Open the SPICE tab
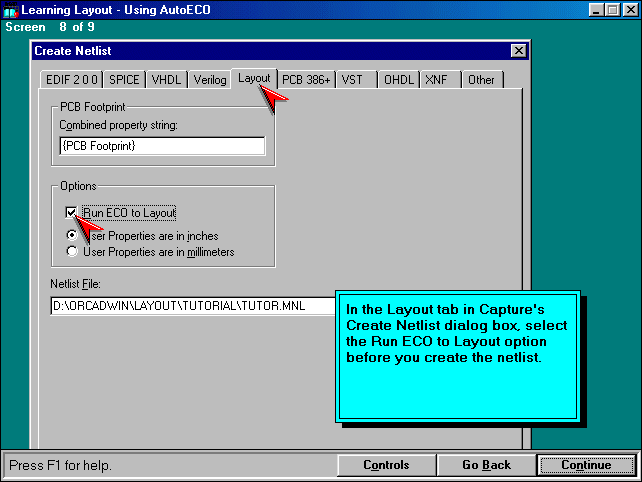642x482 pixels. coord(123,80)
